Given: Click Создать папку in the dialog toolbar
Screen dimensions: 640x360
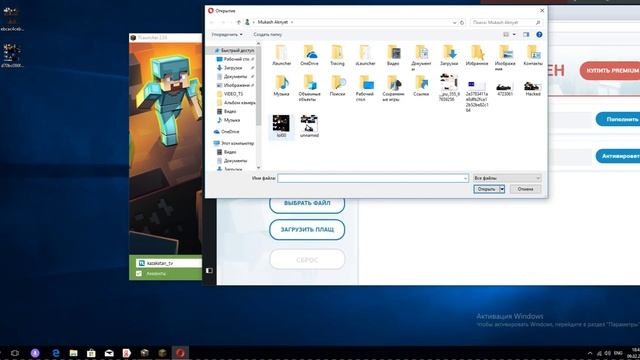Looking at the screenshot, I should pos(267,35).
